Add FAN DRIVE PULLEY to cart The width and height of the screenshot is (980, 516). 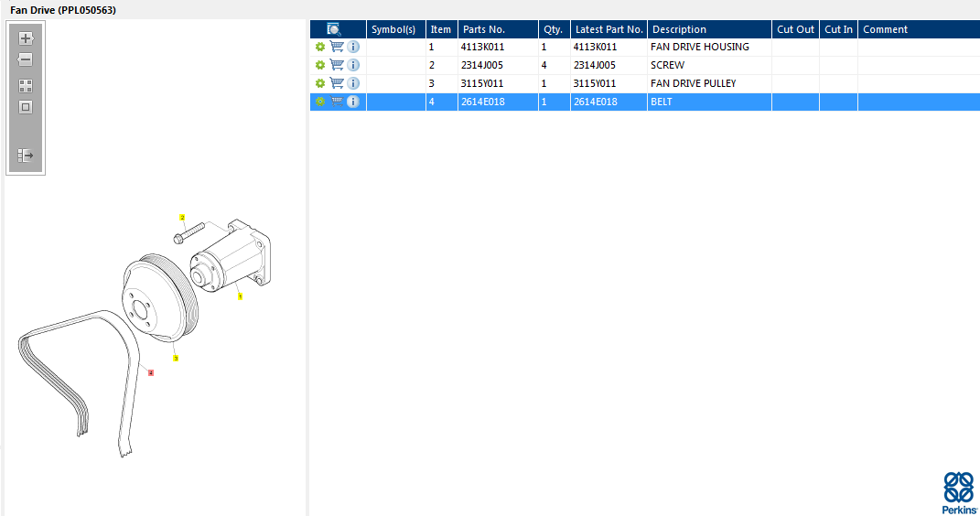click(x=337, y=82)
